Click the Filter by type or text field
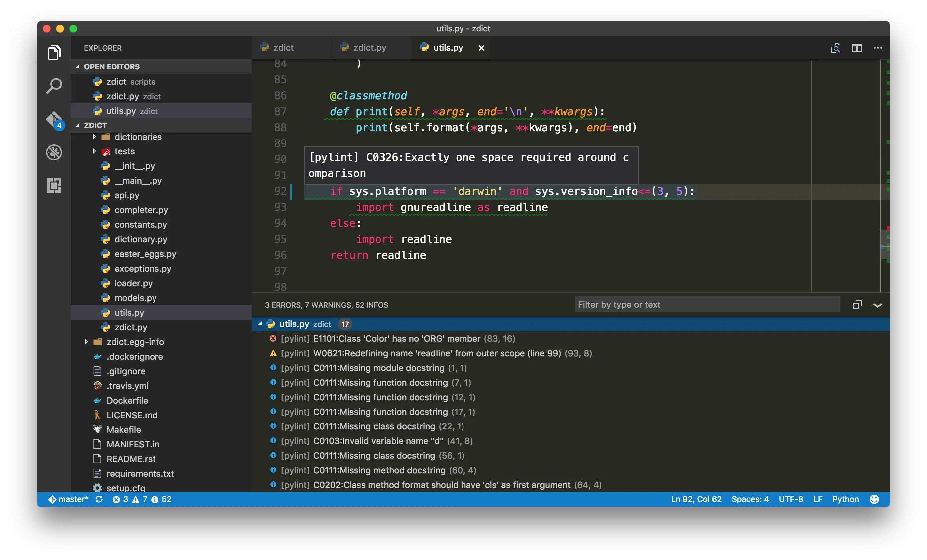This screenshot has width=927, height=560. [x=707, y=305]
